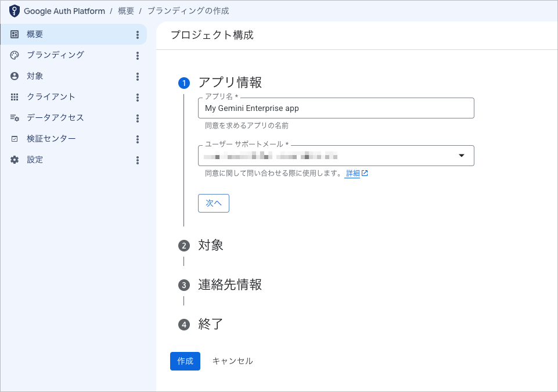Expand step 3 連絡先情報 section

[x=220, y=285]
